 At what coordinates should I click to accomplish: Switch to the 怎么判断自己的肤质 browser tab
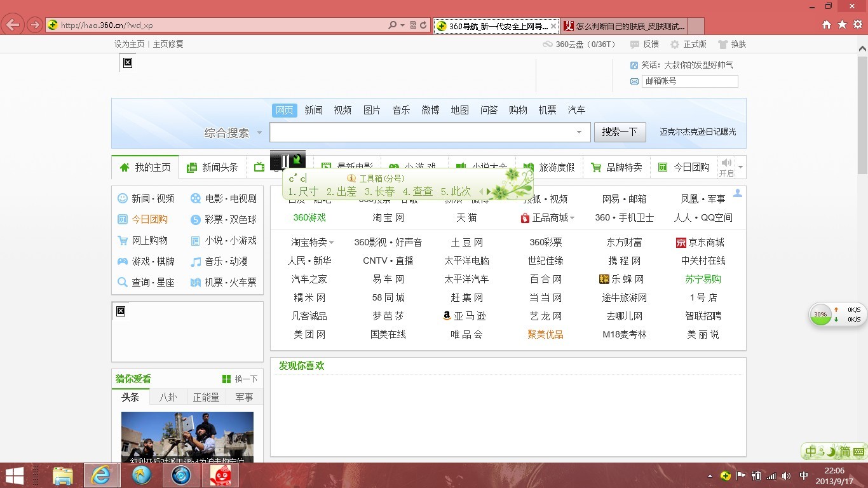coord(624,26)
